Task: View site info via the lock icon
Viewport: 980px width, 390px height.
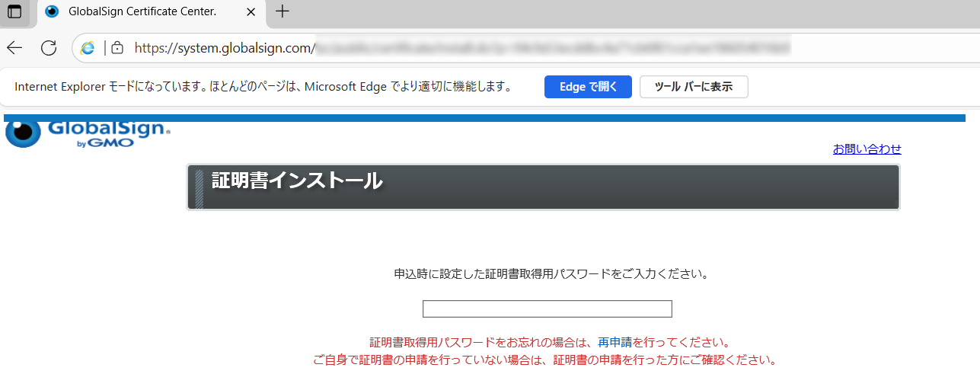Action: tap(117, 48)
